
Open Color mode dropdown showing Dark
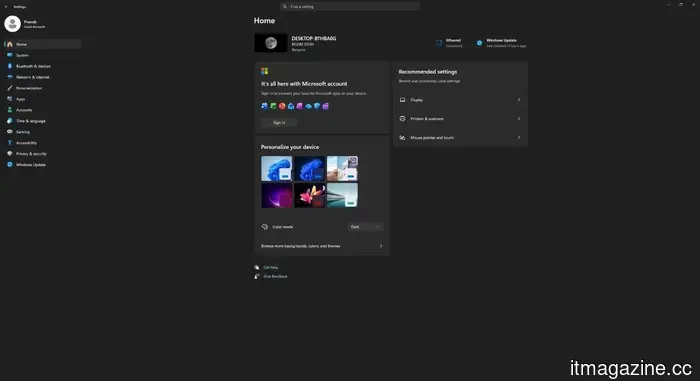366,227
